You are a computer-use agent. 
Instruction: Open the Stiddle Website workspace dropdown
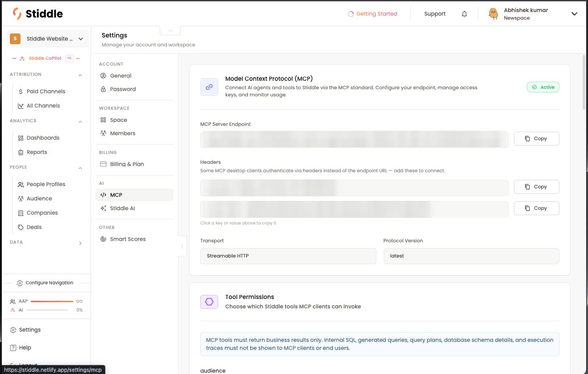click(47, 39)
